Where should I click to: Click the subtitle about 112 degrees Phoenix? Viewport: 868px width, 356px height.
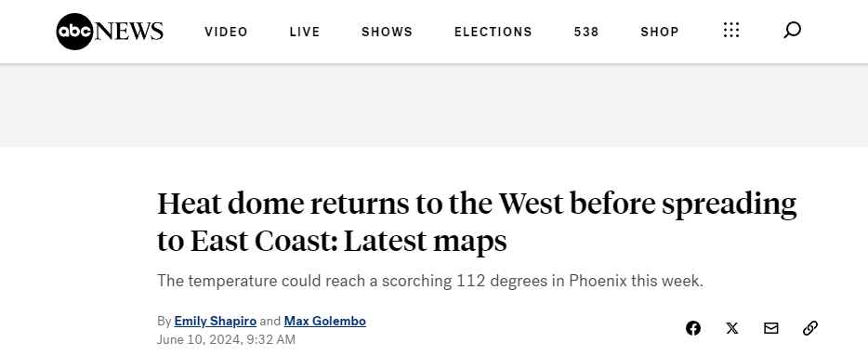(430, 281)
